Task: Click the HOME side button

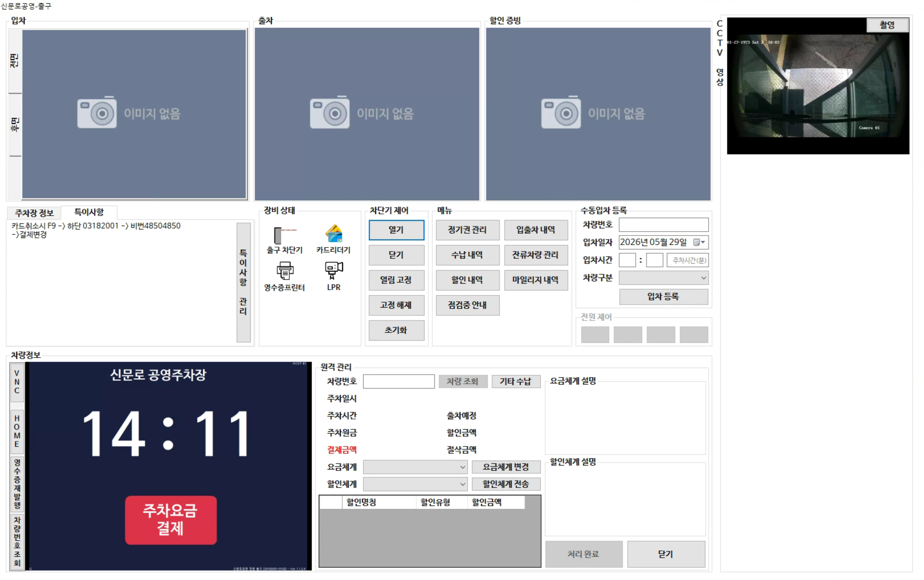Action: pos(17,431)
